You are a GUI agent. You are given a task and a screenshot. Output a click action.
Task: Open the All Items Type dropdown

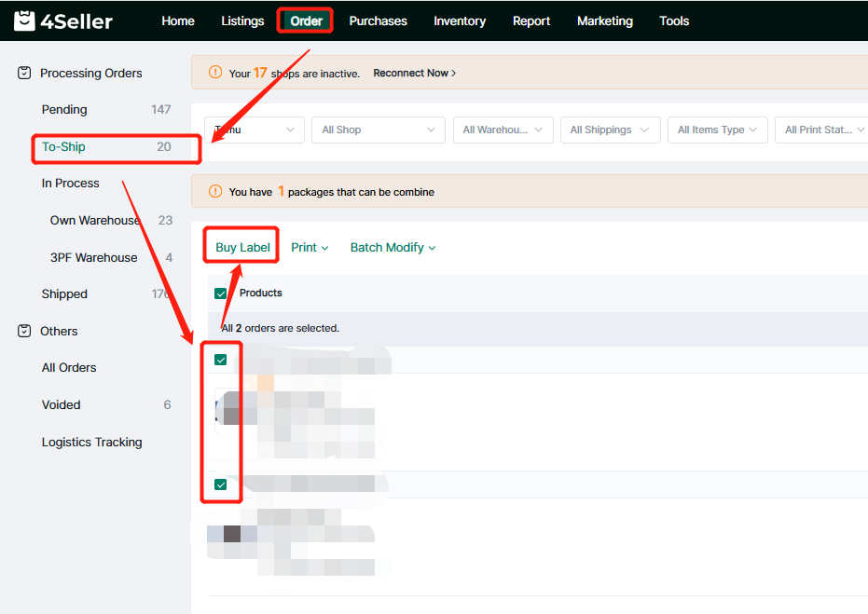[x=717, y=130]
